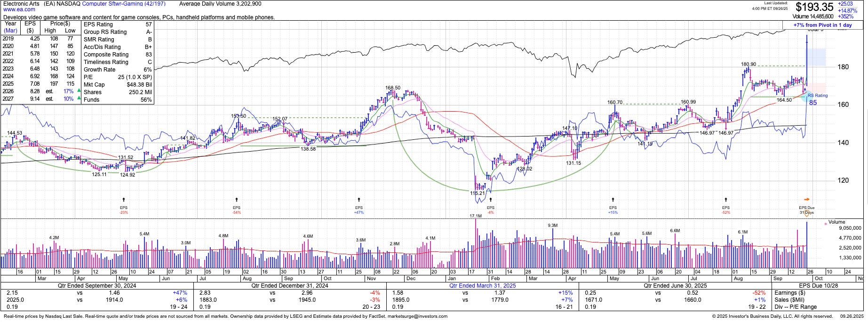868x322 pixels.
Task: Click the SMR Rating row
Action: pyautogui.click(x=118, y=40)
